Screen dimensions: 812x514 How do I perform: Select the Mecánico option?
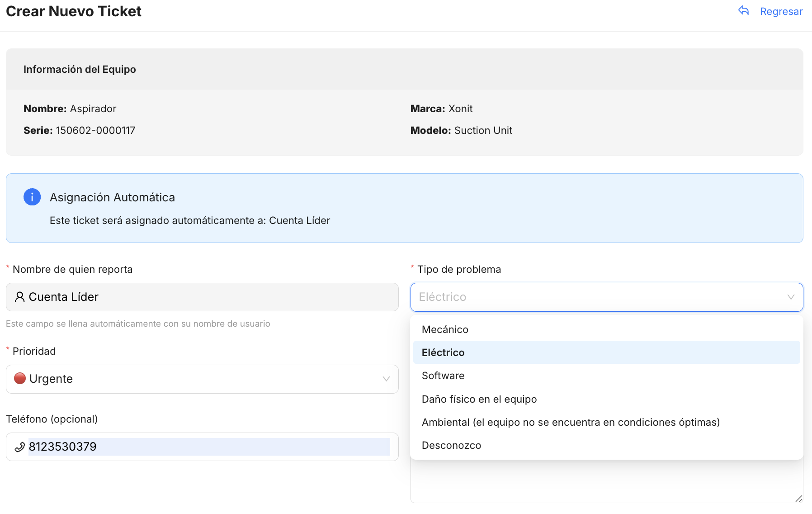[x=445, y=329]
